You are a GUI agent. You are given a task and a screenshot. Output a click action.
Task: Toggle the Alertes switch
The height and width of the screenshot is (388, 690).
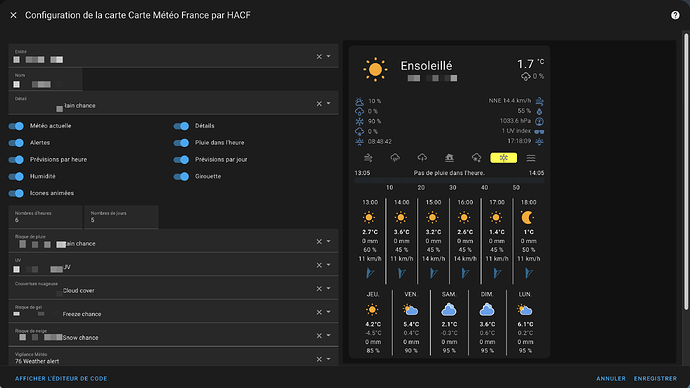coord(16,143)
